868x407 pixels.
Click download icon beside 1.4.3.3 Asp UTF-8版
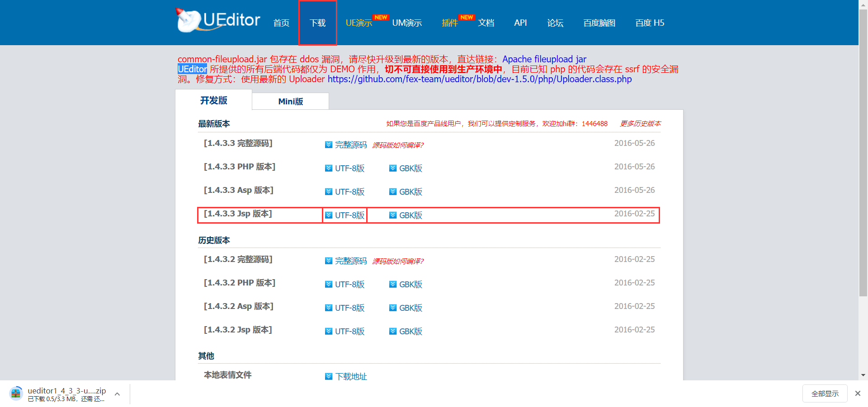click(x=329, y=192)
